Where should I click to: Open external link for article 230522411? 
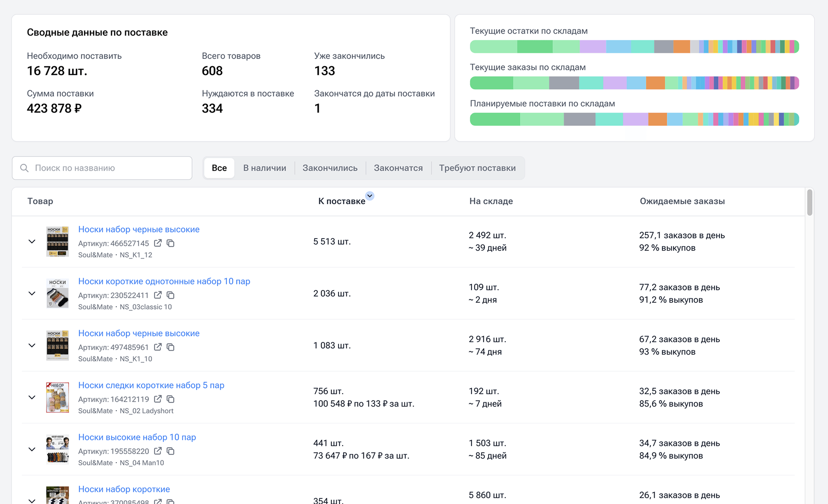click(x=158, y=295)
